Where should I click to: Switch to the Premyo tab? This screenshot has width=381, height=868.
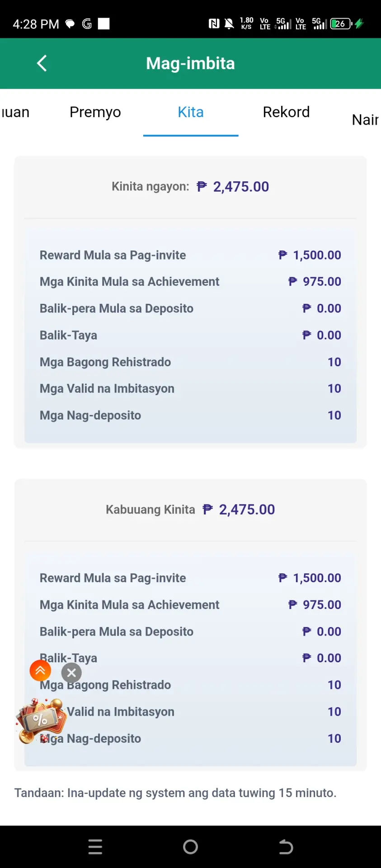tap(95, 112)
